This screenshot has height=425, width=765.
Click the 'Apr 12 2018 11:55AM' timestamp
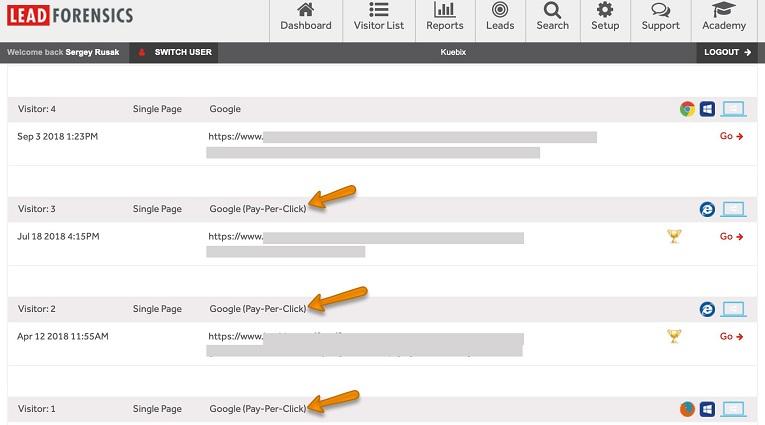coord(62,336)
